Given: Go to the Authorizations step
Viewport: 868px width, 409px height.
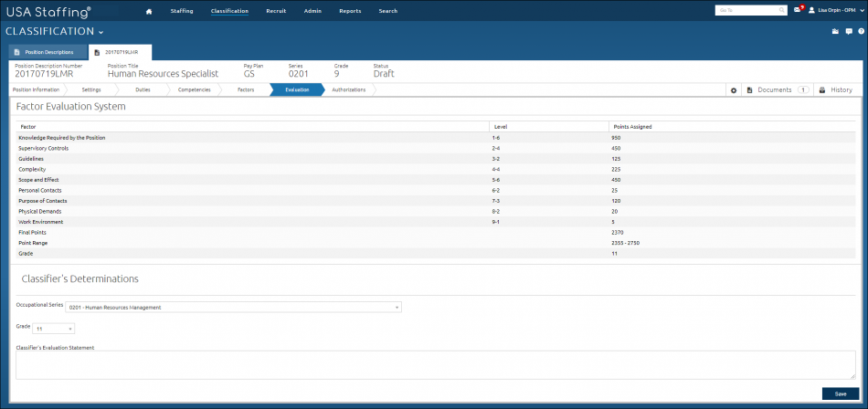Looking at the screenshot, I should click(x=349, y=89).
